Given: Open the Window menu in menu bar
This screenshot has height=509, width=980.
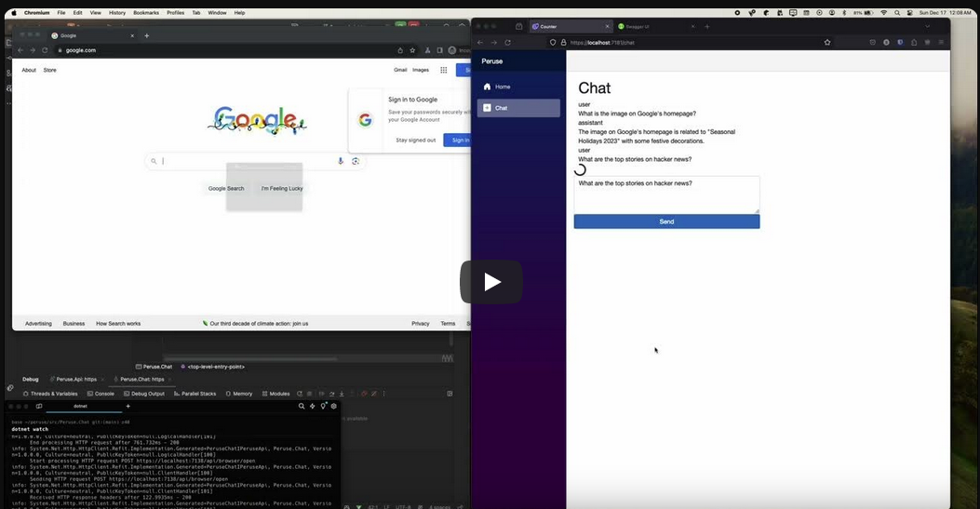Looking at the screenshot, I should 217,12.
